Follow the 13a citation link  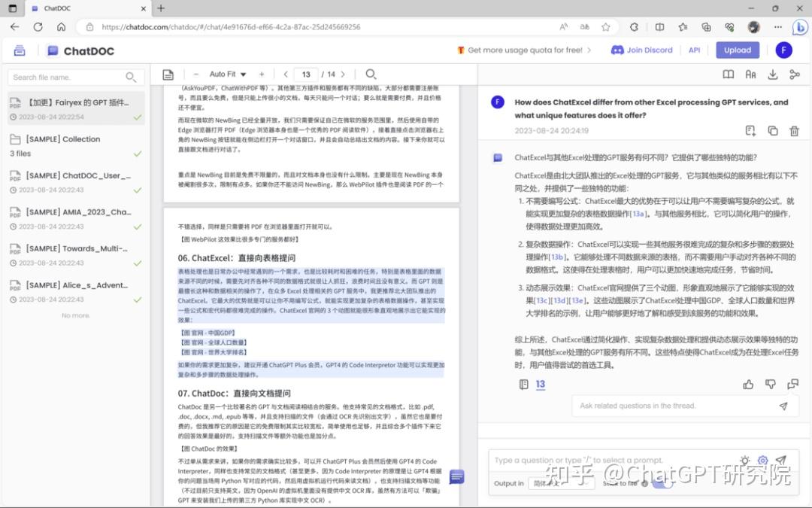click(638, 214)
